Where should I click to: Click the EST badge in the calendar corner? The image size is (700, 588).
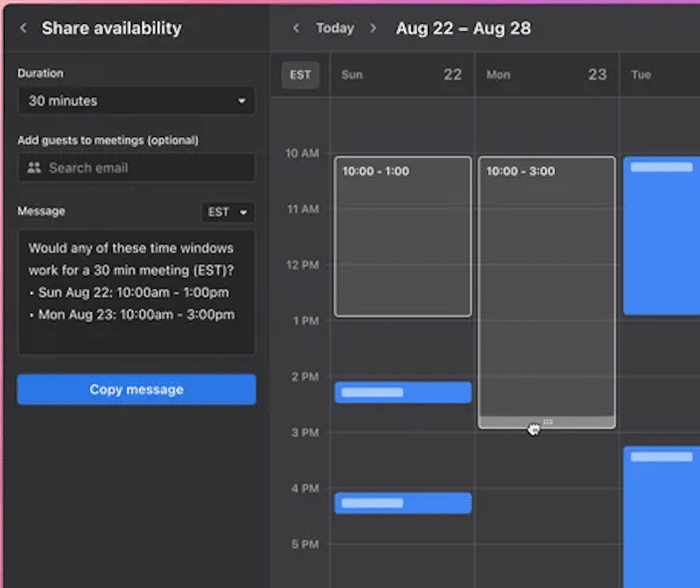pos(300,75)
